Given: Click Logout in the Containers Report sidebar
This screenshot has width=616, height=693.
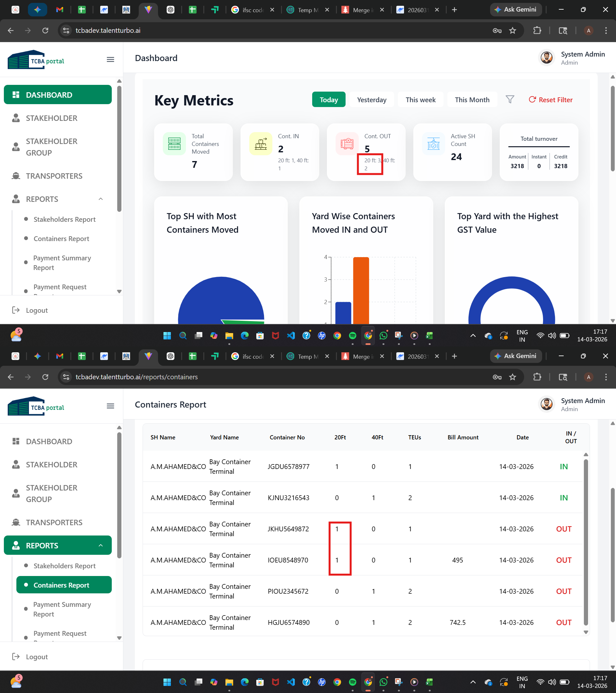Looking at the screenshot, I should [x=30, y=657].
